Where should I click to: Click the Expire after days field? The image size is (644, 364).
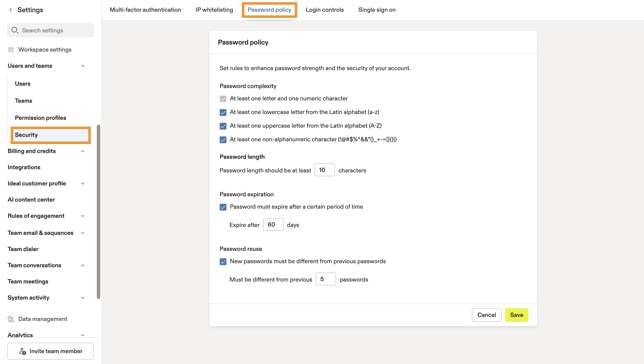pyautogui.click(x=273, y=224)
